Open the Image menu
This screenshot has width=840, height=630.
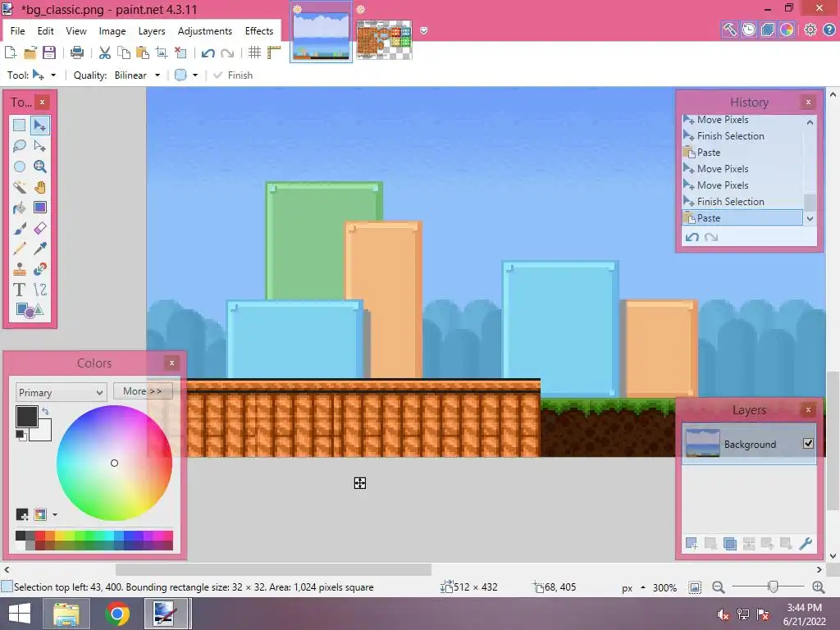click(x=112, y=31)
